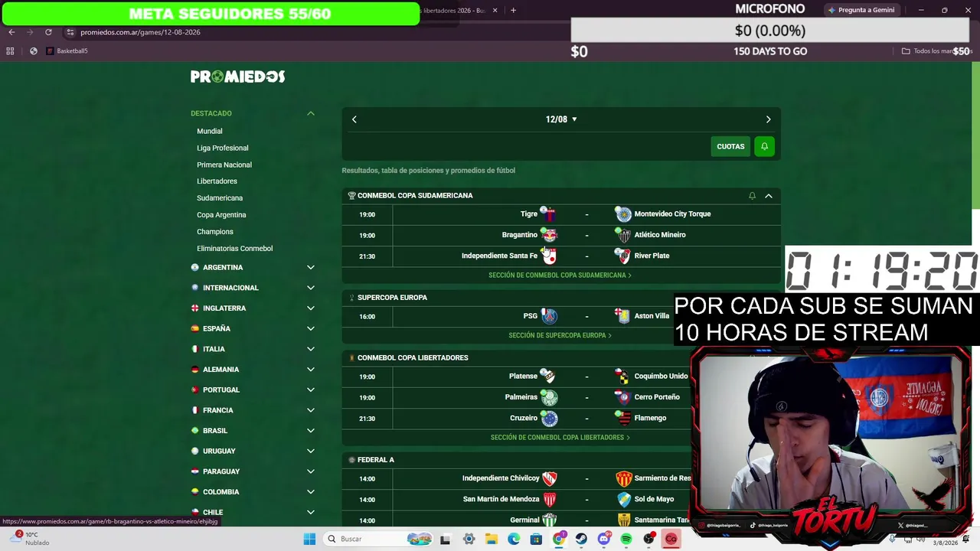This screenshot has width=980, height=551.
Task: Open Sección de Conmebol Copa Libertadores link
Action: point(560,438)
